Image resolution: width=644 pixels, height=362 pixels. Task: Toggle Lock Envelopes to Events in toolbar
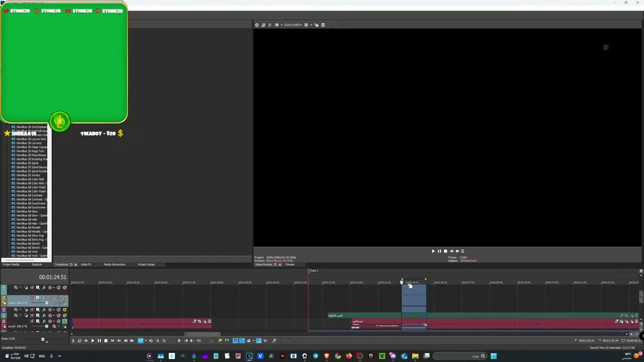click(259, 341)
